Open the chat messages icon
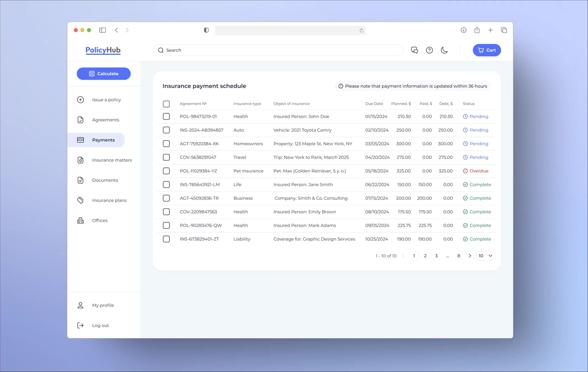Viewport: 588px width, 372px height. (x=414, y=50)
